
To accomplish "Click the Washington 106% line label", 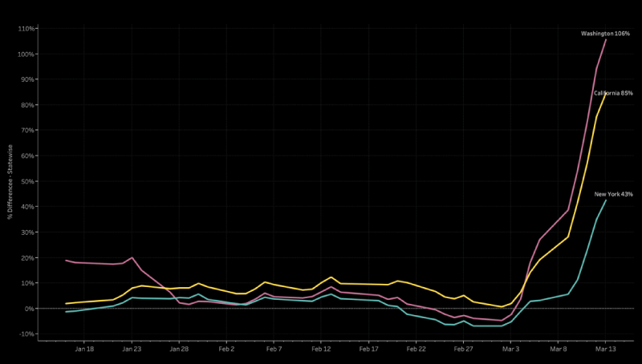I will [605, 34].
